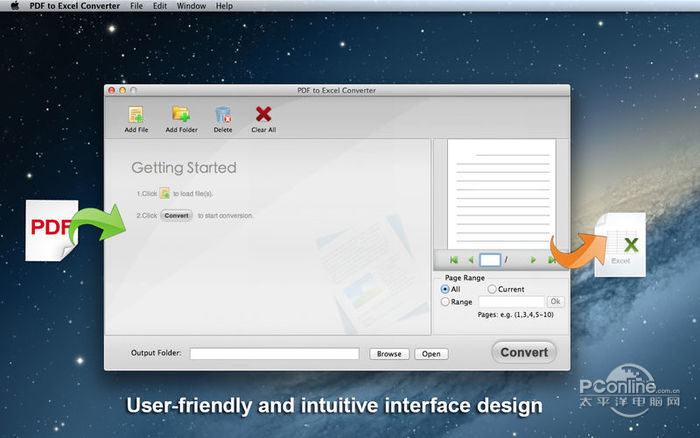Open the Apple menu
This screenshot has height=438, width=700.
point(15,6)
